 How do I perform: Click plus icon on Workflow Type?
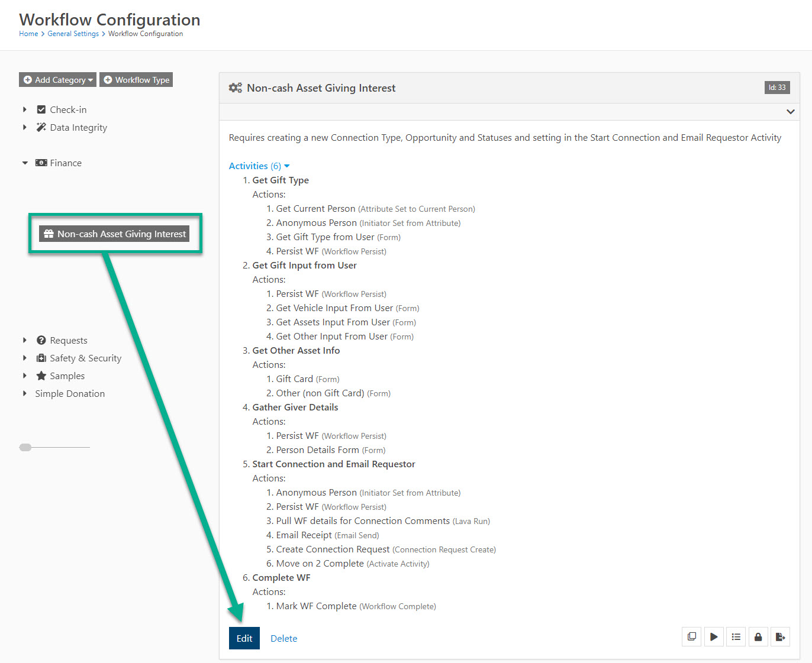(108, 80)
